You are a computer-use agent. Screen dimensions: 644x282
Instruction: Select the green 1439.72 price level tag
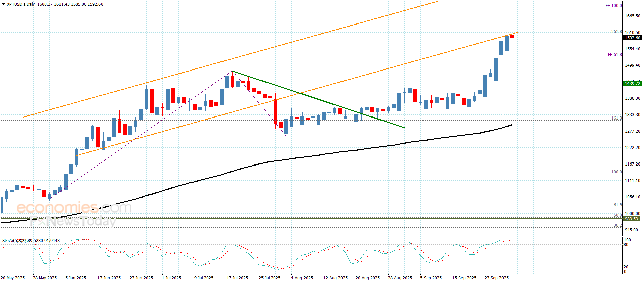[x=632, y=83]
